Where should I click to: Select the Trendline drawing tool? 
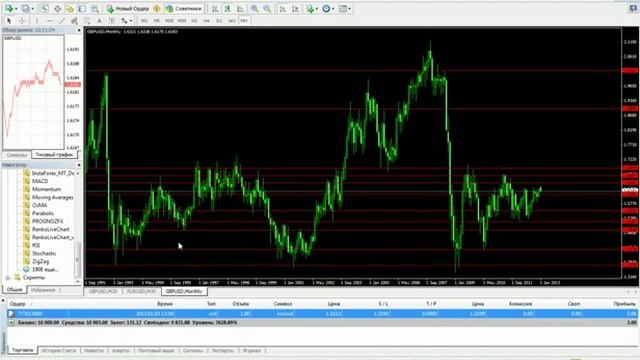[x=62, y=20]
